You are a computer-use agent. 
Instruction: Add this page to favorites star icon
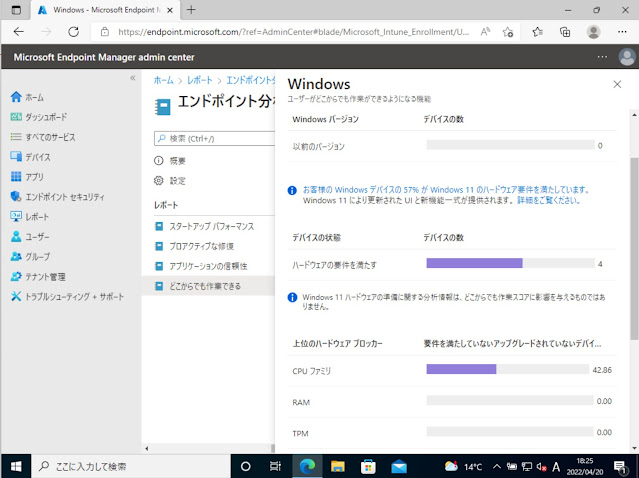[508, 32]
